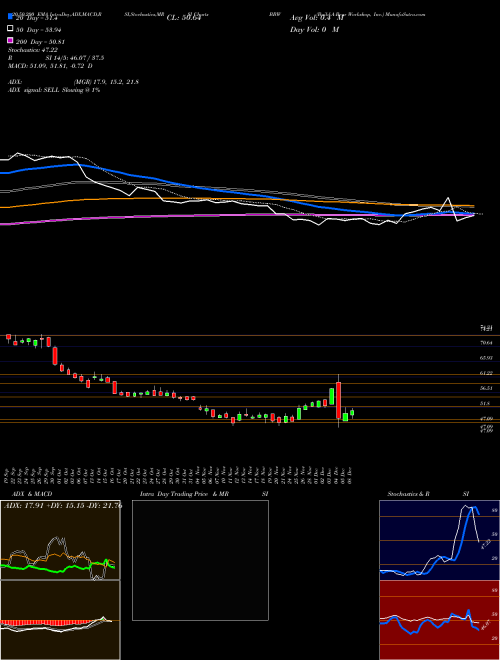Select the '50 Day = 53.94' label

coord(39,29)
